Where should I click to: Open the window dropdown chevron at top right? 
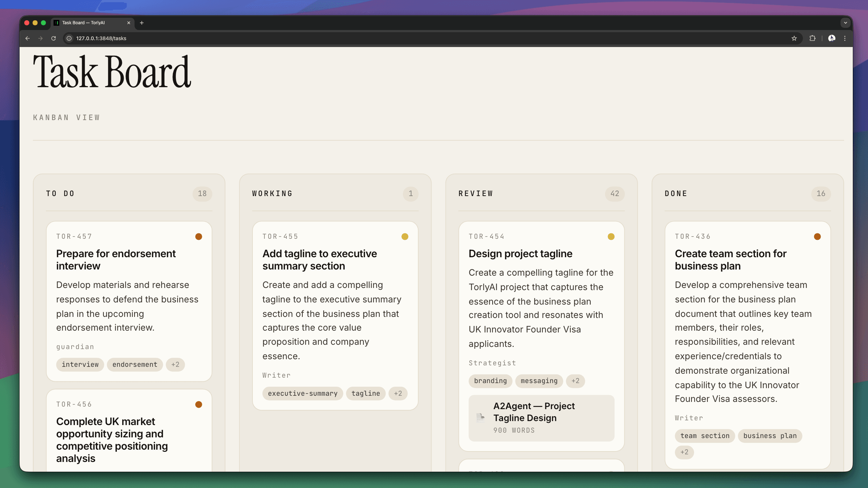tap(845, 23)
